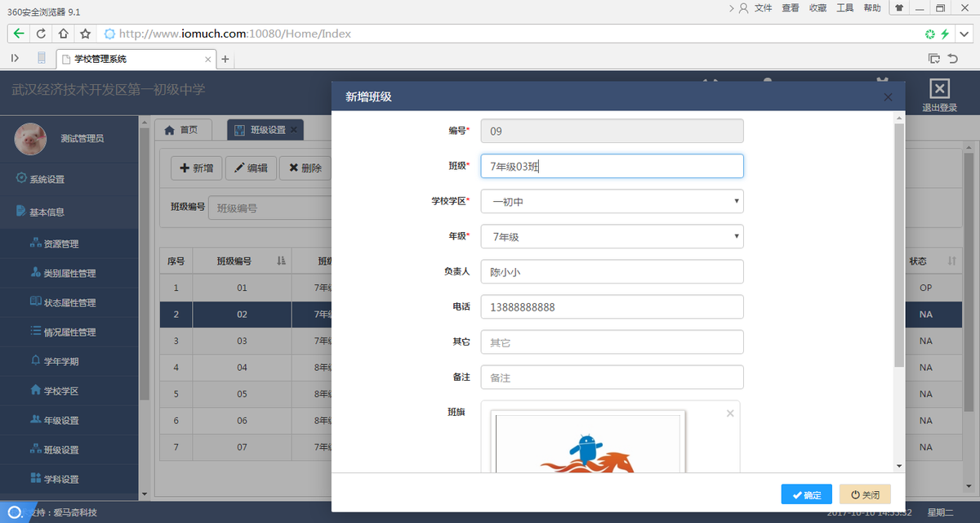Open the mobile phone icon beside the tabs
The image size is (980, 523).
42,58
